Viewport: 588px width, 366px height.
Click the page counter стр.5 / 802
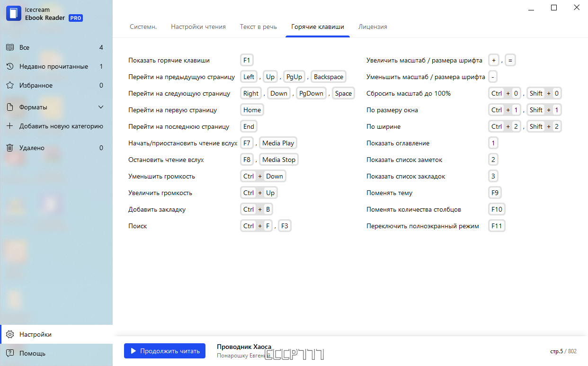[563, 351]
